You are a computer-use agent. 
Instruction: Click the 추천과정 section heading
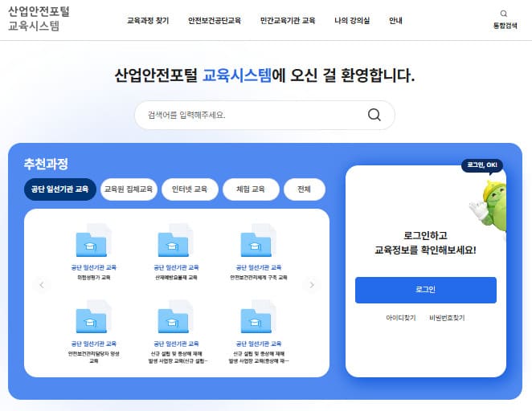pyautogui.click(x=46, y=164)
